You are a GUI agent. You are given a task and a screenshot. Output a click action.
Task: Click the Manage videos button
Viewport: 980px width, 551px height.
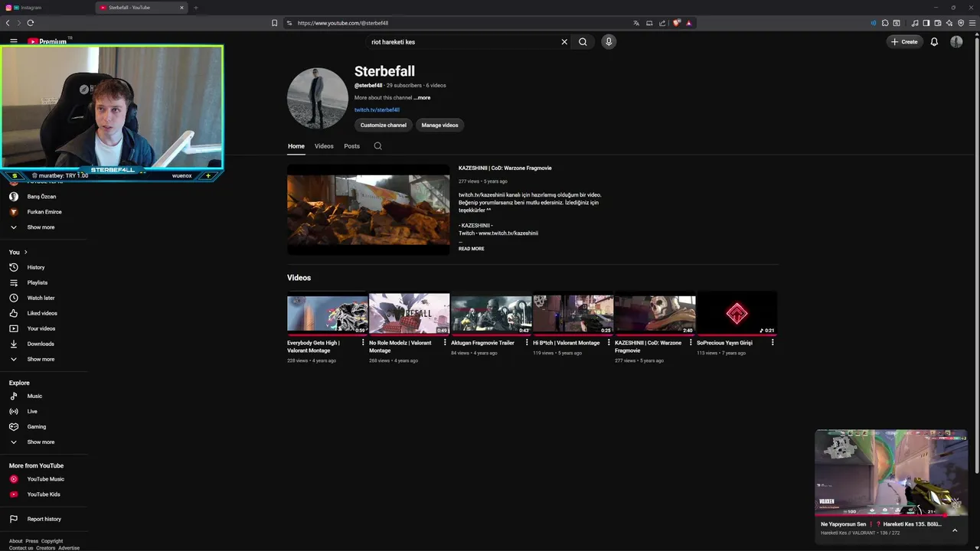(439, 125)
